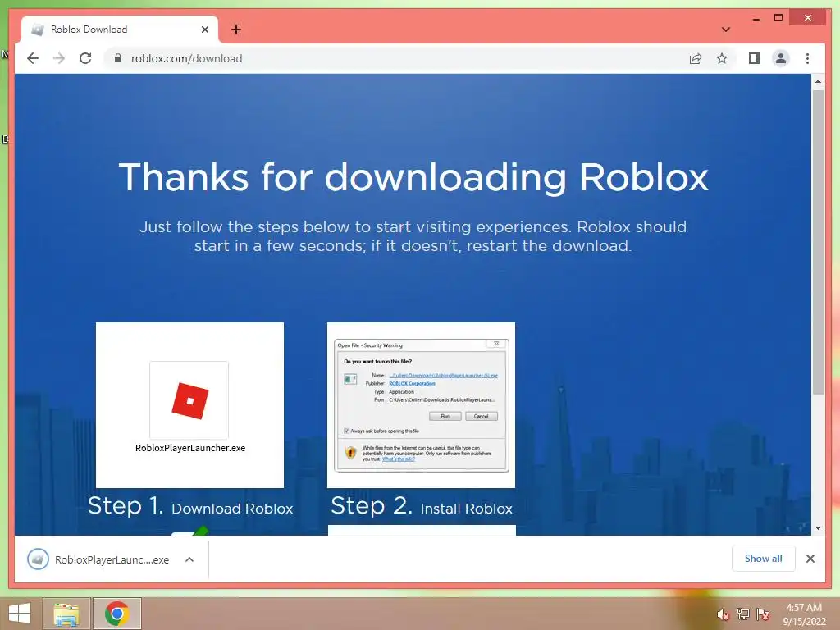The height and width of the screenshot is (630, 840).
Task: Open Action Center flag icon
Action: [x=763, y=614]
